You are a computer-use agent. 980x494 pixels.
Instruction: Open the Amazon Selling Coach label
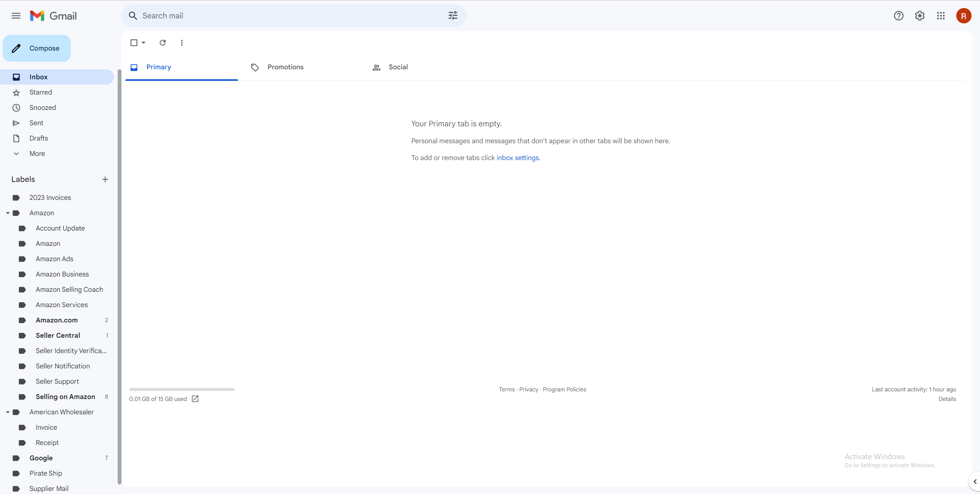pyautogui.click(x=57, y=290)
